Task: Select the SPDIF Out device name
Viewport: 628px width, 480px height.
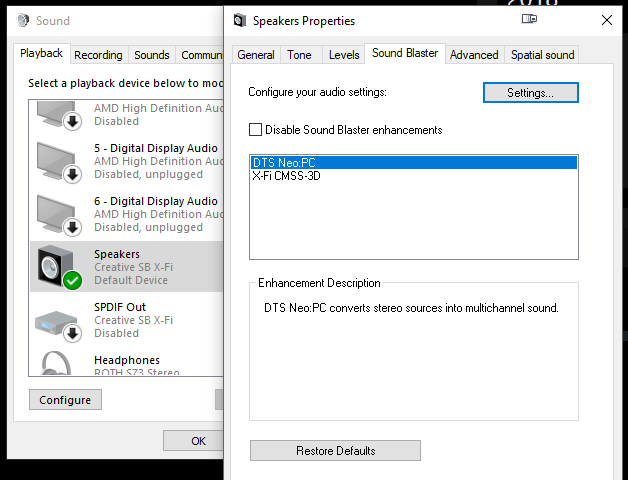Action: tap(120, 307)
